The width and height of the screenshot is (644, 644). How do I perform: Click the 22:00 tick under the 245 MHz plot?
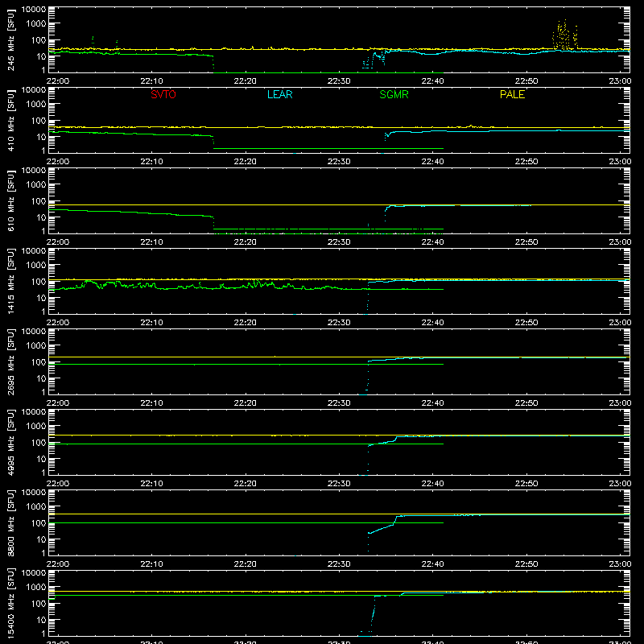[x=57, y=81]
